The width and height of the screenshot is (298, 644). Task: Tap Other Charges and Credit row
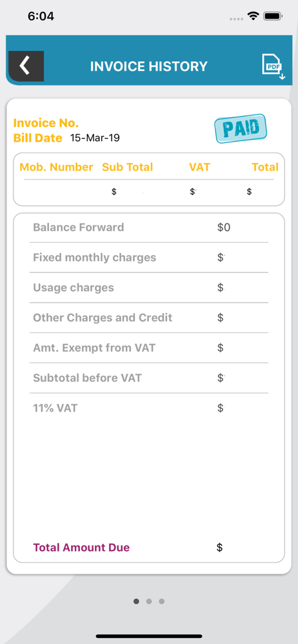(149, 318)
